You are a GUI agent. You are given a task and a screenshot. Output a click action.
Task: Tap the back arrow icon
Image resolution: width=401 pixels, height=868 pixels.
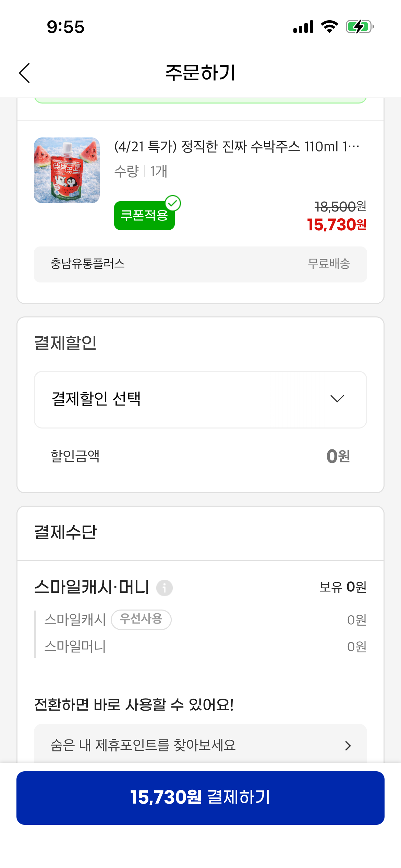pyautogui.click(x=24, y=73)
